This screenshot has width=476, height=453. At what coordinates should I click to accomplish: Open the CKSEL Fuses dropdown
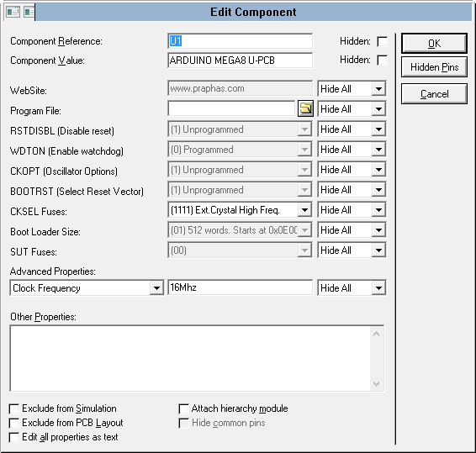point(304,210)
